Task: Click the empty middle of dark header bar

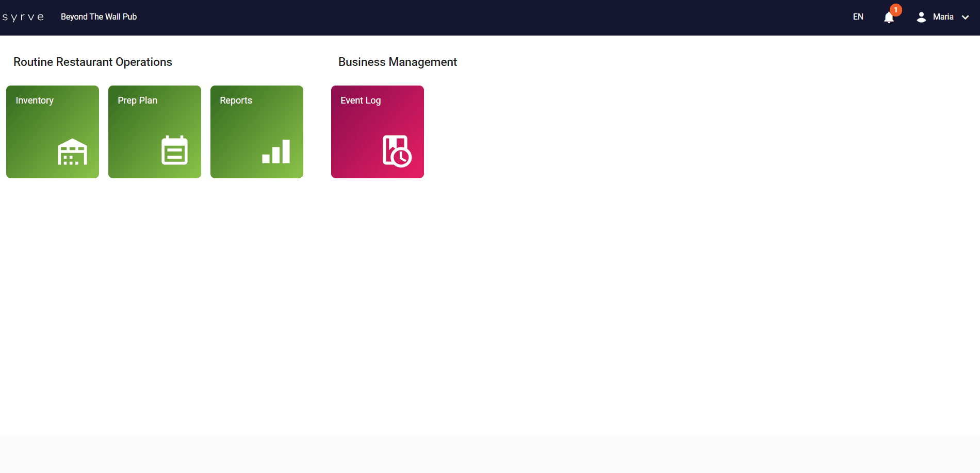Action: click(490, 18)
